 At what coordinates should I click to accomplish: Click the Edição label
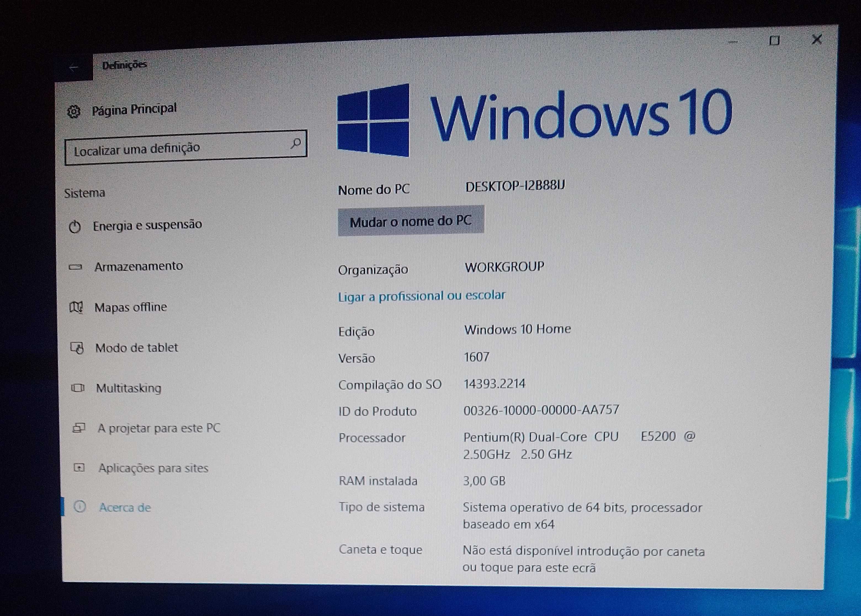(356, 331)
